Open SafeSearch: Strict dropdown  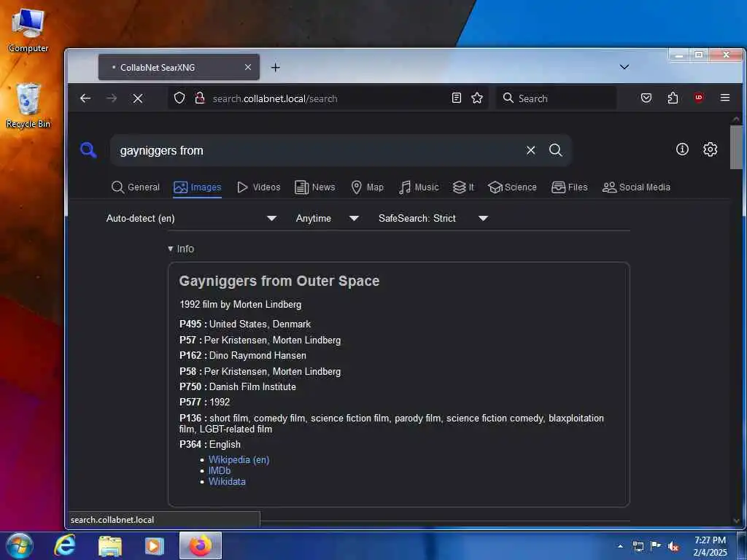click(433, 218)
